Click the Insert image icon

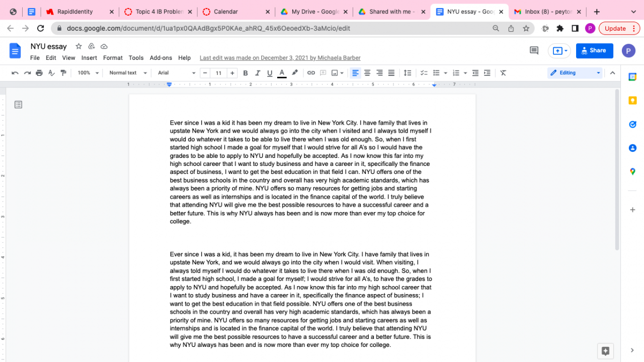click(x=335, y=73)
